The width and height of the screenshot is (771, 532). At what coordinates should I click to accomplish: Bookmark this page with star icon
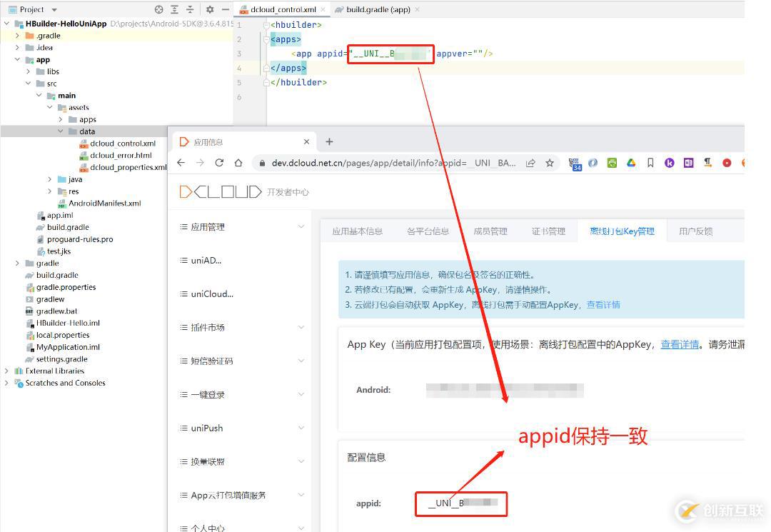tap(550, 163)
